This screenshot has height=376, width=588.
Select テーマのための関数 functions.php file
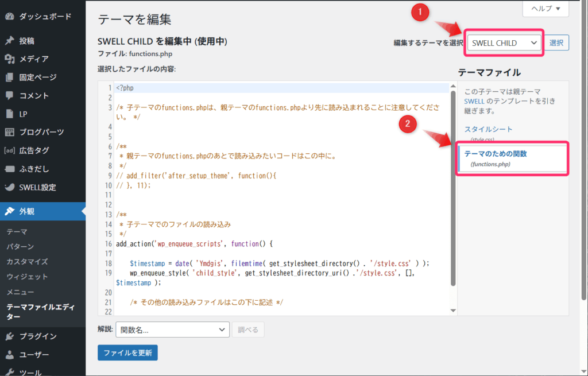coord(512,158)
